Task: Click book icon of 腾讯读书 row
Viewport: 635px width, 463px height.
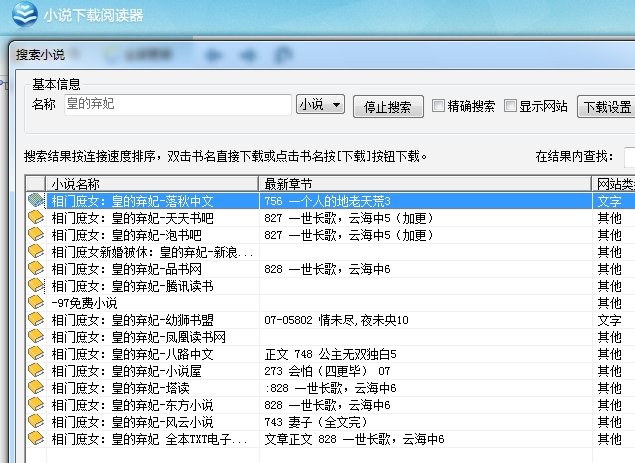Action: point(36,286)
